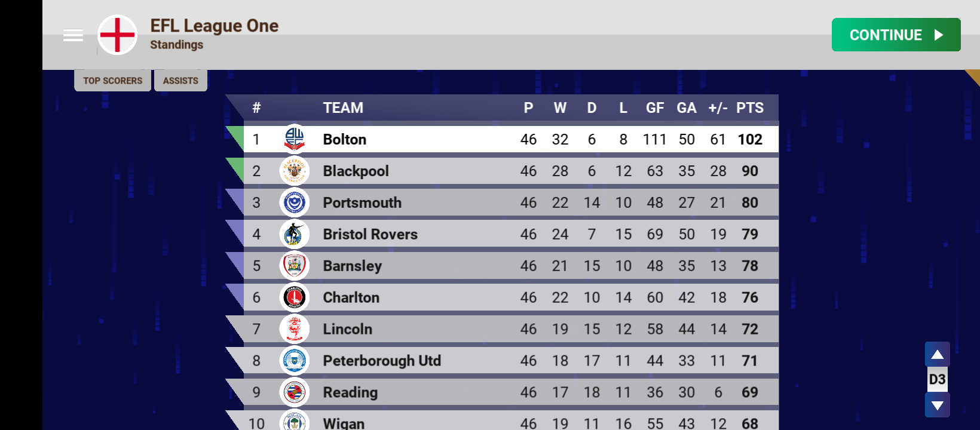Click the D3 division indicator

937,380
